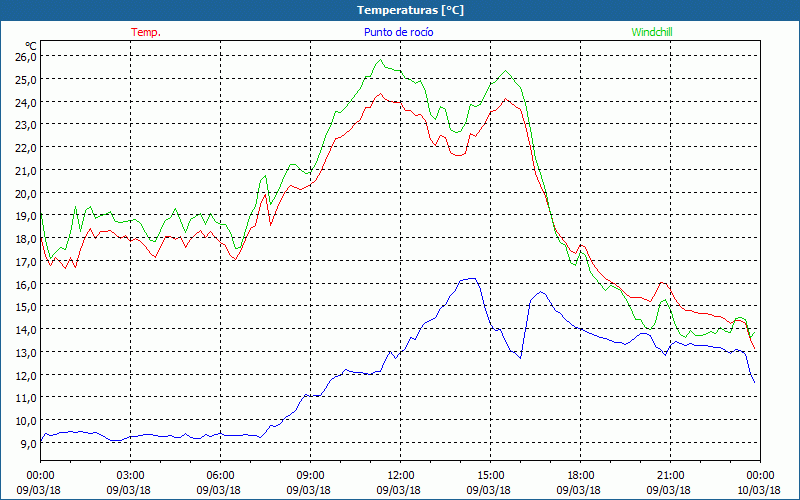Click the 12,0 y-axis value
The height and width of the screenshot is (500, 800).
point(26,376)
